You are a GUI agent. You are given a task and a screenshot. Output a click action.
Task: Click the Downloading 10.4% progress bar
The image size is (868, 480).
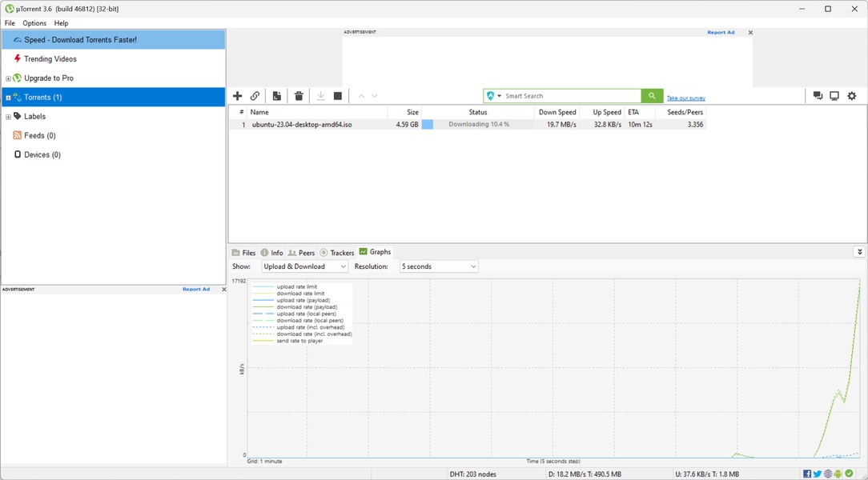point(478,125)
